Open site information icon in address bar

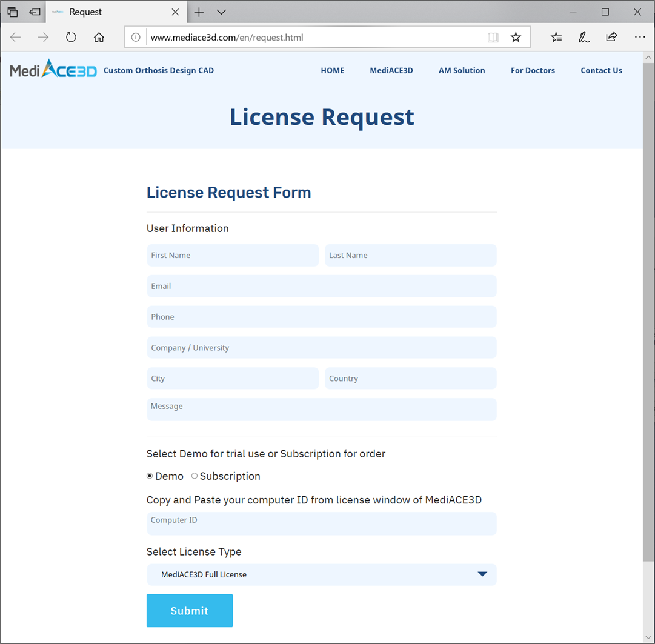pos(136,37)
